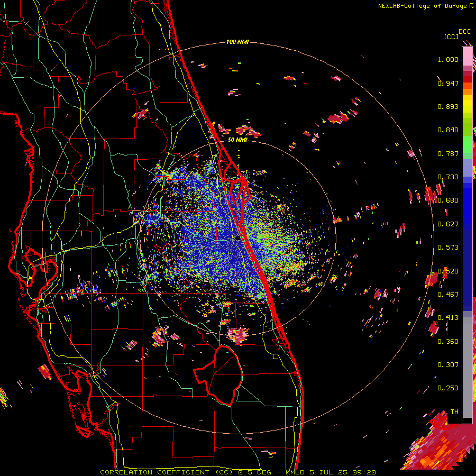Click the 100 NMI range ring label
Screen dimensions: 476x476
coord(237,42)
